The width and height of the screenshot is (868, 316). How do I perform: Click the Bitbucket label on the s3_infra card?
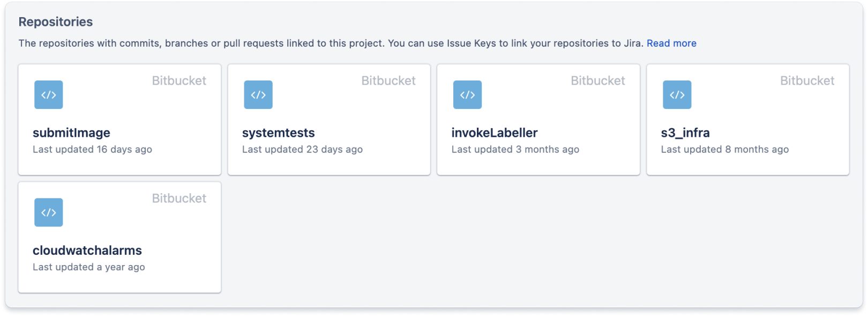[808, 80]
